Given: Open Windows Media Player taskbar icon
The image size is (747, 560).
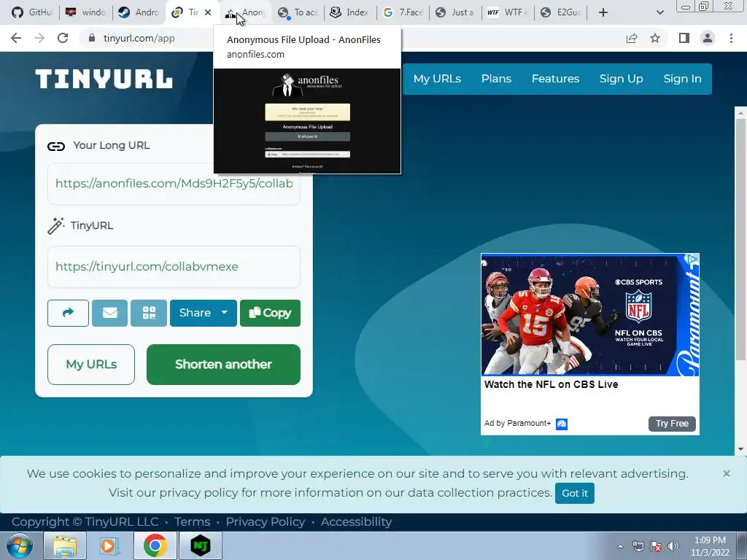Looking at the screenshot, I should tap(109, 545).
